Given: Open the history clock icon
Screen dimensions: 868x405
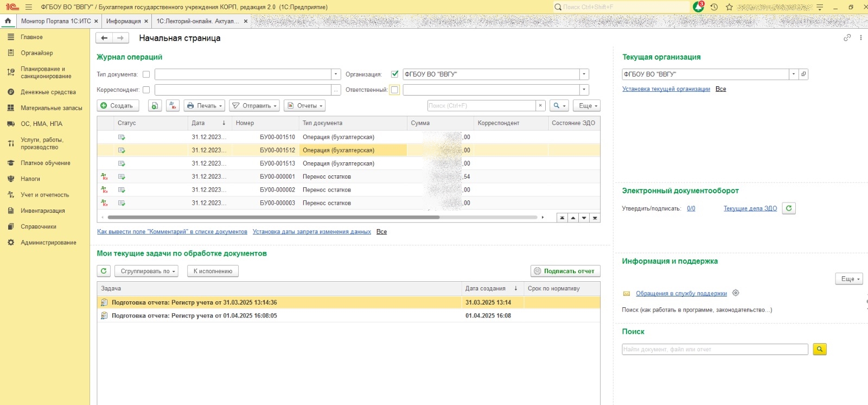Looking at the screenshot, I should click(714, 7).
